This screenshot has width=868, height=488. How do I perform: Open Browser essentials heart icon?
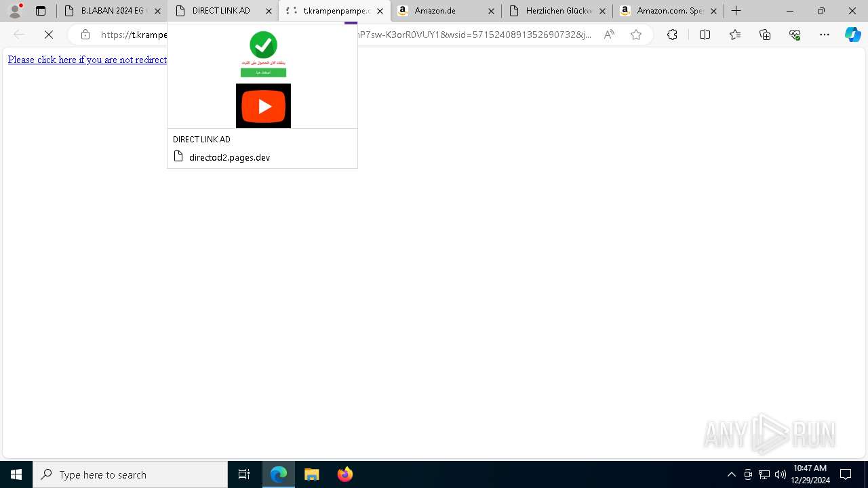(795, 35)
